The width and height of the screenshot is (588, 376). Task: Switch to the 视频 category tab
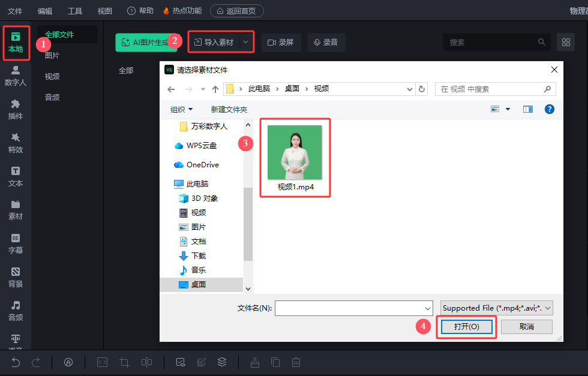click(x=52, y=76)
